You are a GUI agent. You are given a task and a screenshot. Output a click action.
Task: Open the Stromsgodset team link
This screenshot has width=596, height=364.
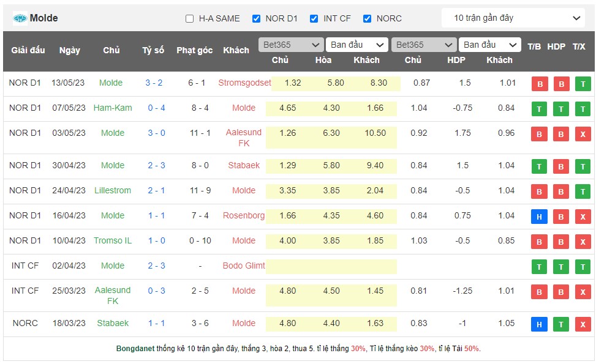point(244,83)
